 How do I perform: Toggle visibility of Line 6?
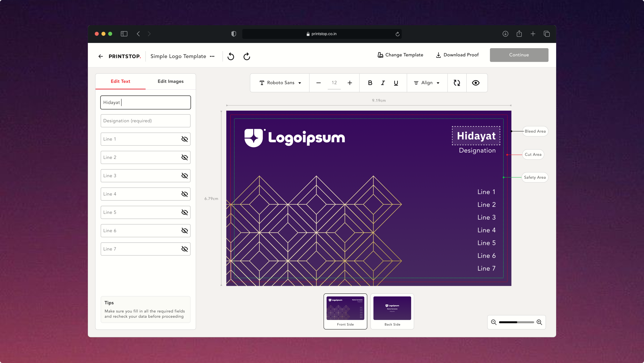pos(185,231)
